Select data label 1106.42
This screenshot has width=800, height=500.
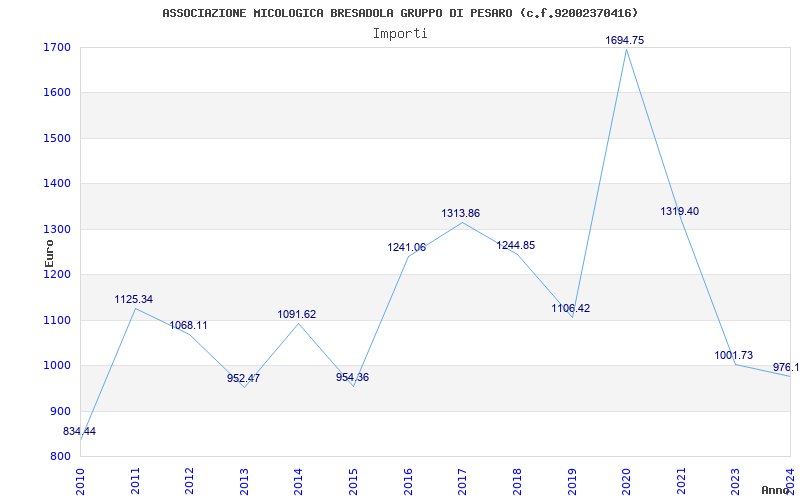pos(570,308)
